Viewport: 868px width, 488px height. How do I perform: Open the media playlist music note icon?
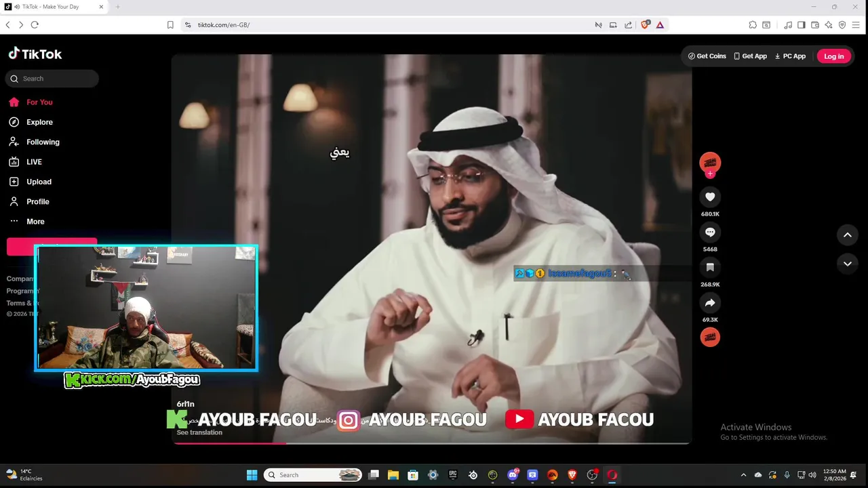(x=787, y=24)
